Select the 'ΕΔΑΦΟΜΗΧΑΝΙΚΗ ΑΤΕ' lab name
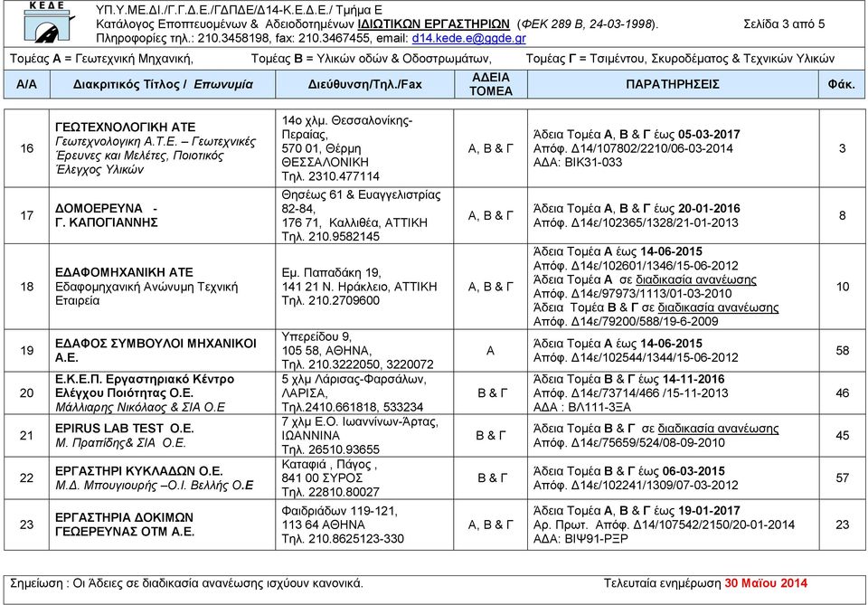The width and height of the screenshot is (868, 605). click(x=124, y=273)
